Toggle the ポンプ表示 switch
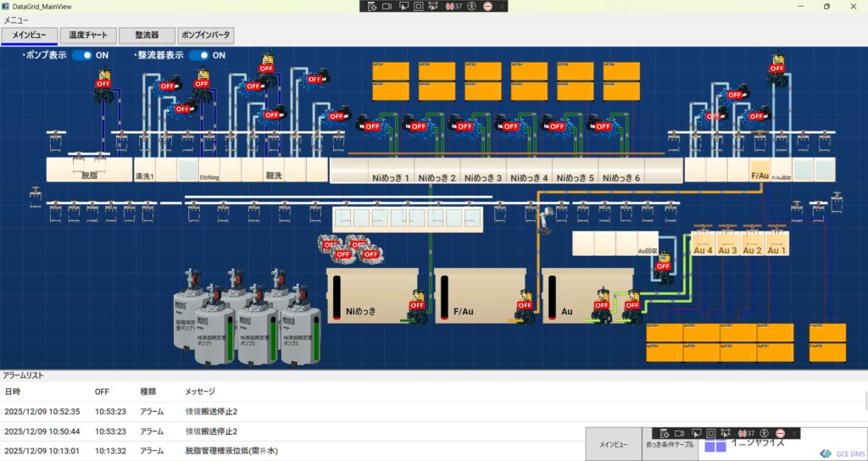This screenshot has height=461, width=868. (x=81, y=55)
